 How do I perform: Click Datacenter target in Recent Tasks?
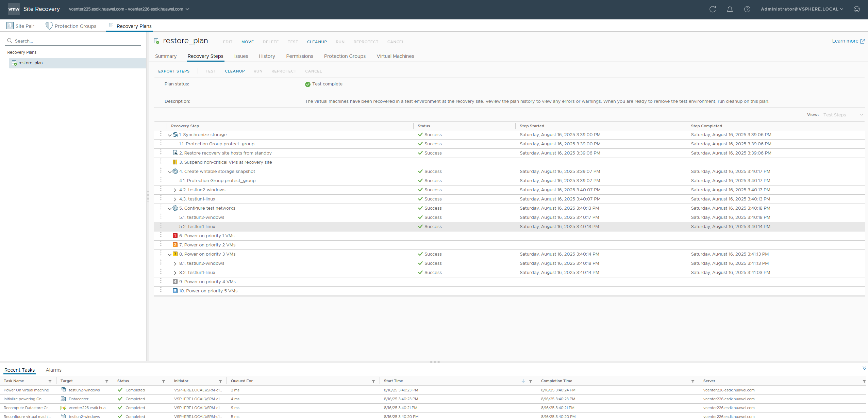pos(79,399)
